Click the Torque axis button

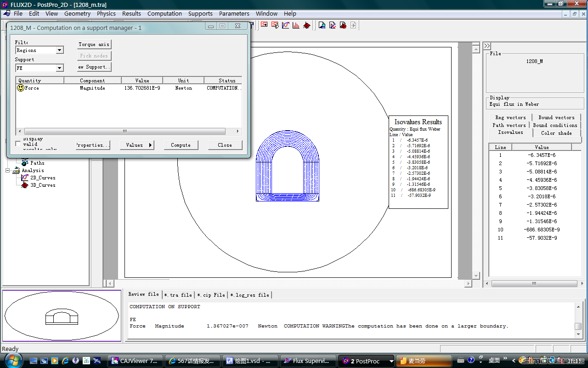point(94,44)
